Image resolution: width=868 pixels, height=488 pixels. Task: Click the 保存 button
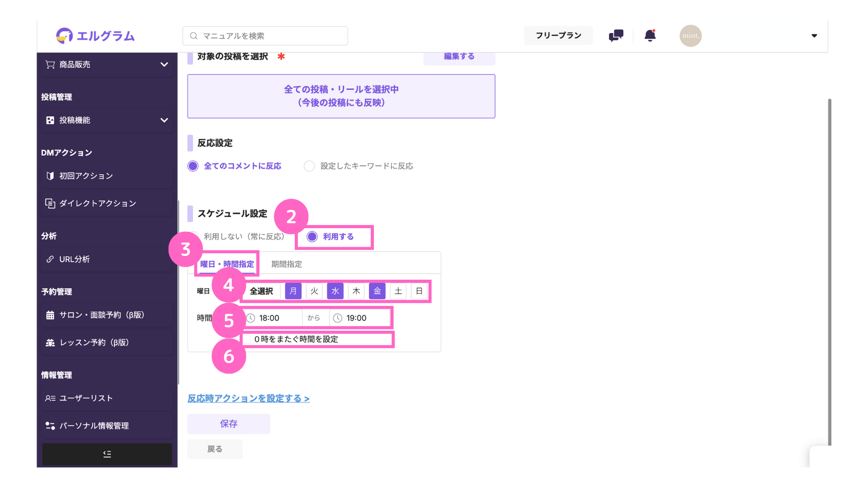pos(229,424)
